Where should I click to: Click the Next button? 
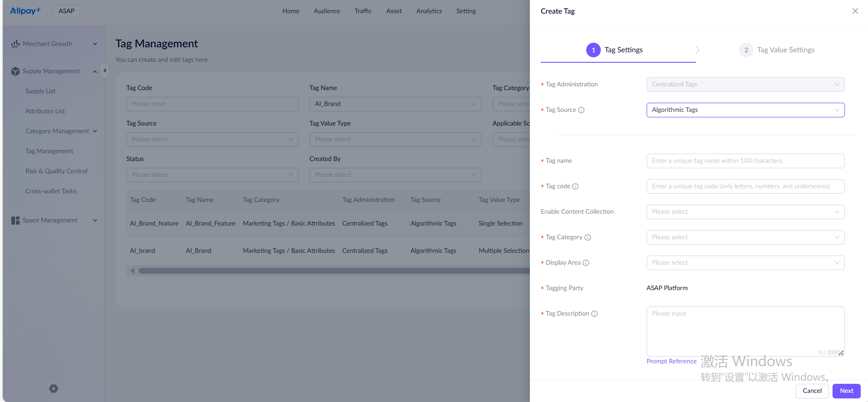846,391
